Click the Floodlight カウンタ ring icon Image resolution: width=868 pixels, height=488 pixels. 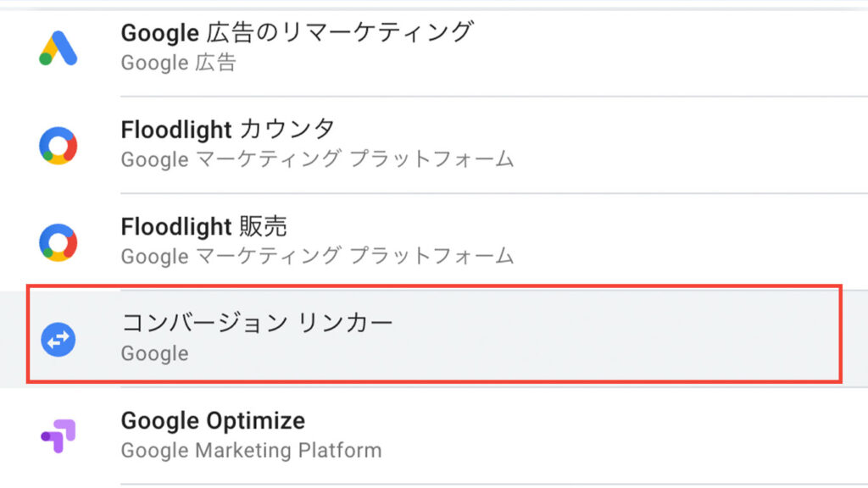point(58,146)
